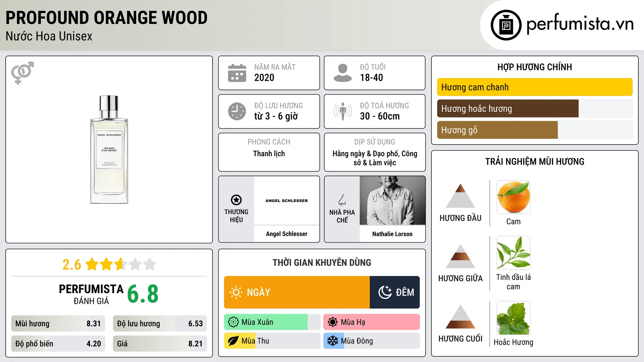Click the leaf icon for Mùa Thu

[x=233, y=341]
